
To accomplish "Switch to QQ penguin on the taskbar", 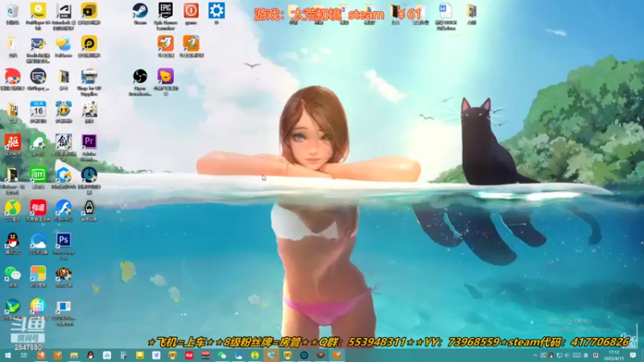I will [90, 356].
